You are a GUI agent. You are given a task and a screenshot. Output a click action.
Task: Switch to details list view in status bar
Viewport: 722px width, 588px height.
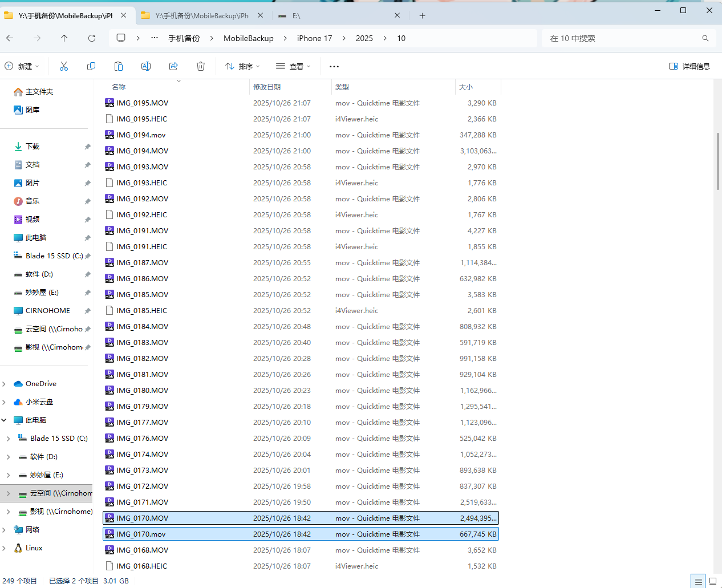(698, 581)
